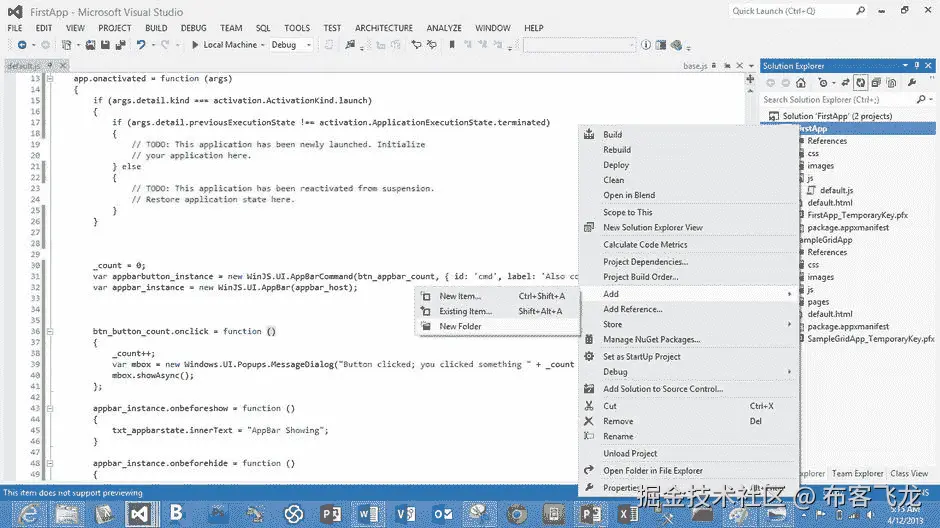Click the Save file icon

tap(106, 45)
